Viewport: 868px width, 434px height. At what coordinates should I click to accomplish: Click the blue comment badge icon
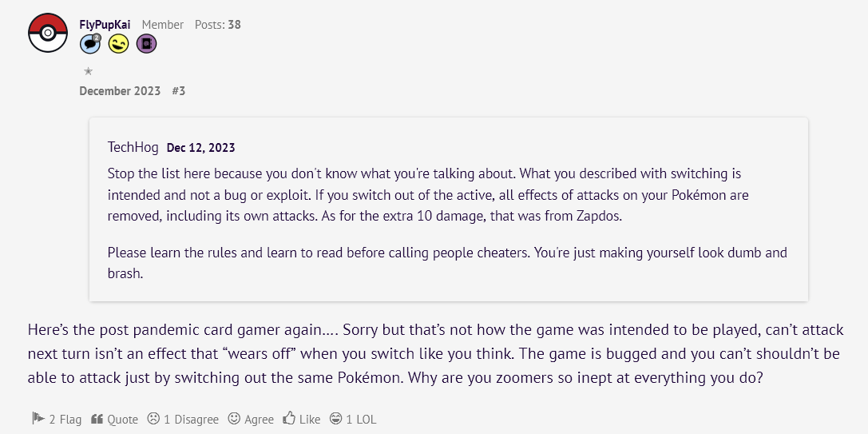(90, 43)
